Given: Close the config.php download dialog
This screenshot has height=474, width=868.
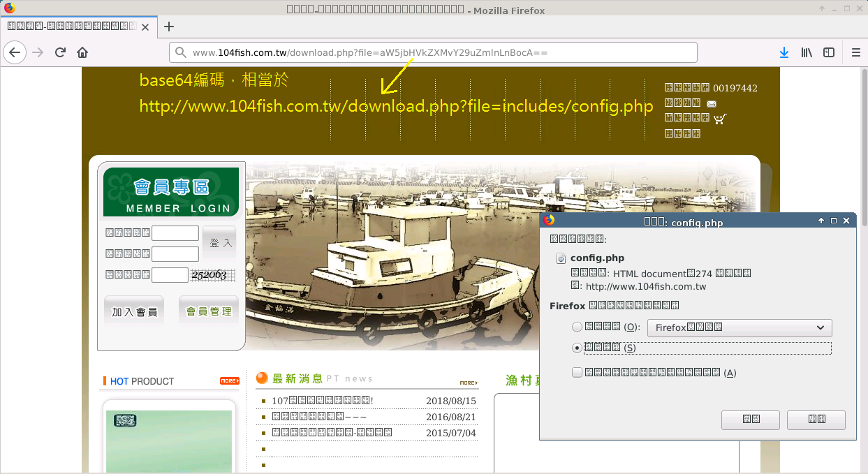Looking at the screenshot, I should pyautogui.click(x=846, y=221).
